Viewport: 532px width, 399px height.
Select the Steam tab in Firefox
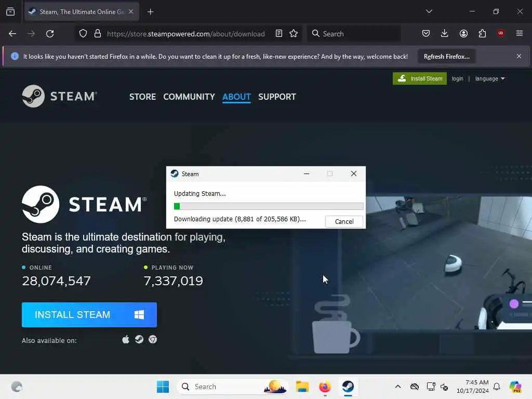[82, 11]
